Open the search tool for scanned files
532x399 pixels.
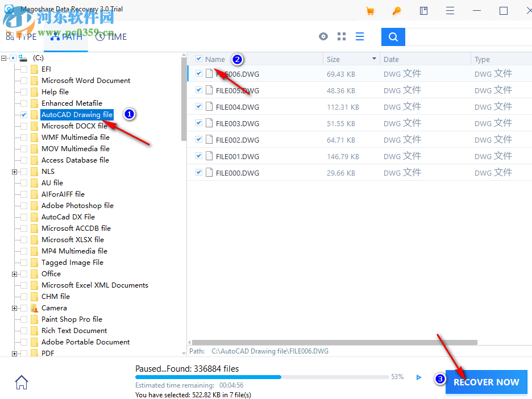[x=393, y=36]
